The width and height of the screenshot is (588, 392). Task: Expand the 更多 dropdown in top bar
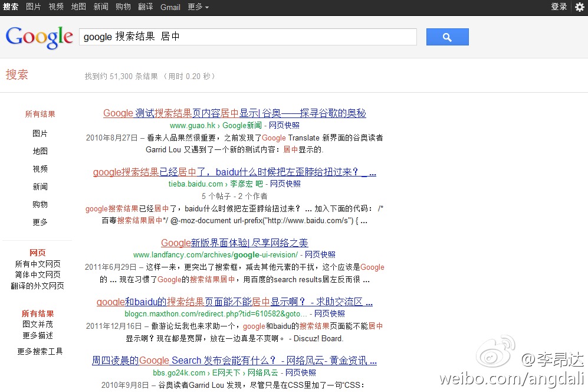click(x=198, y=6)
